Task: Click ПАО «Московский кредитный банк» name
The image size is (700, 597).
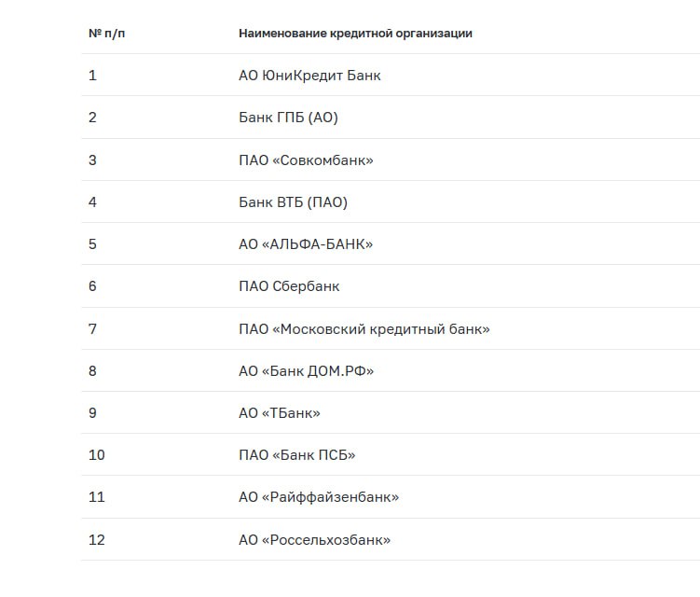Action: [x=364, y=329]
